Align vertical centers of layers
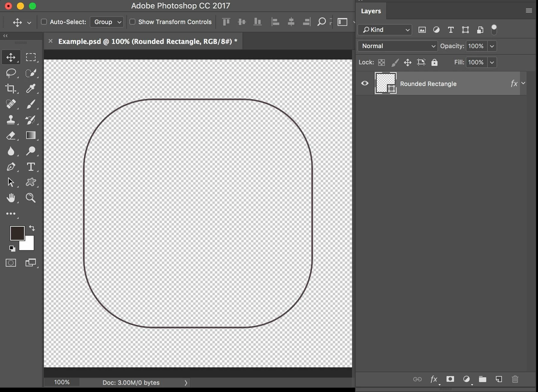 242,22
